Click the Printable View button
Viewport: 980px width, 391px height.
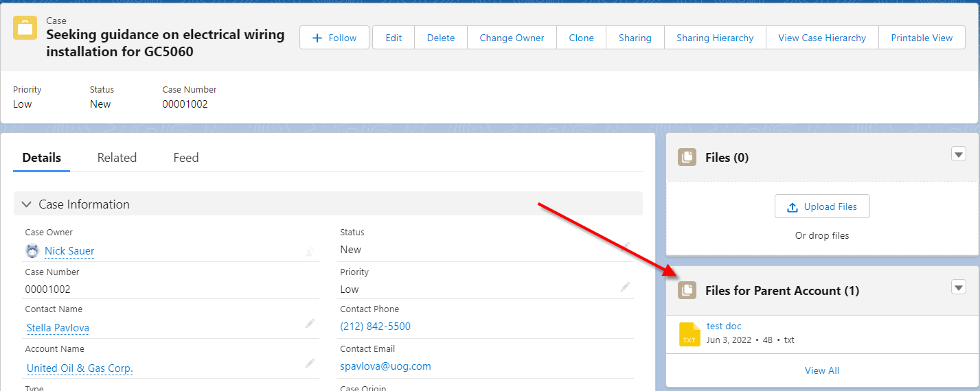point(922,38)
